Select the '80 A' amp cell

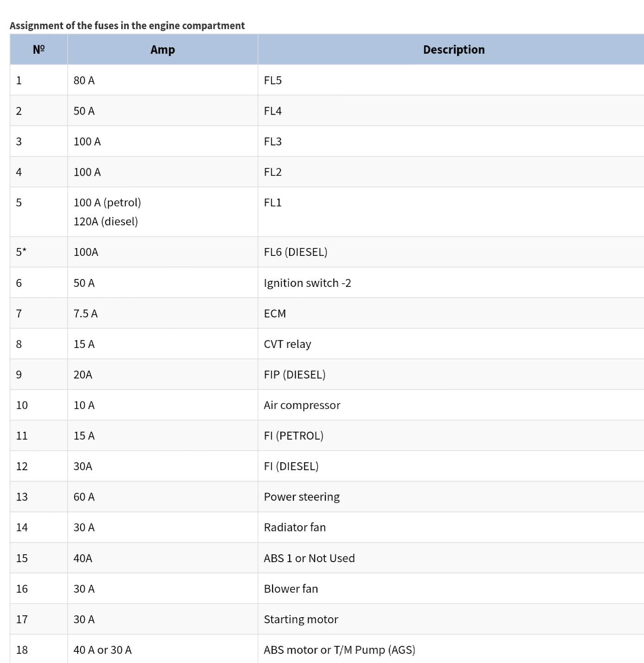pyautogui.click(x=163, y=80)
